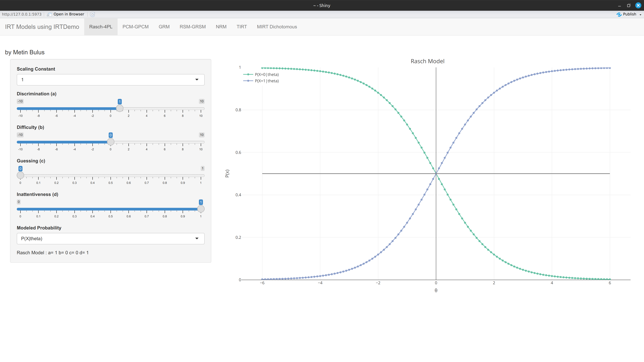Switch to the PCM-GPCM tab
The width and height of the screenshot is (644, 362).
(136, 27)
